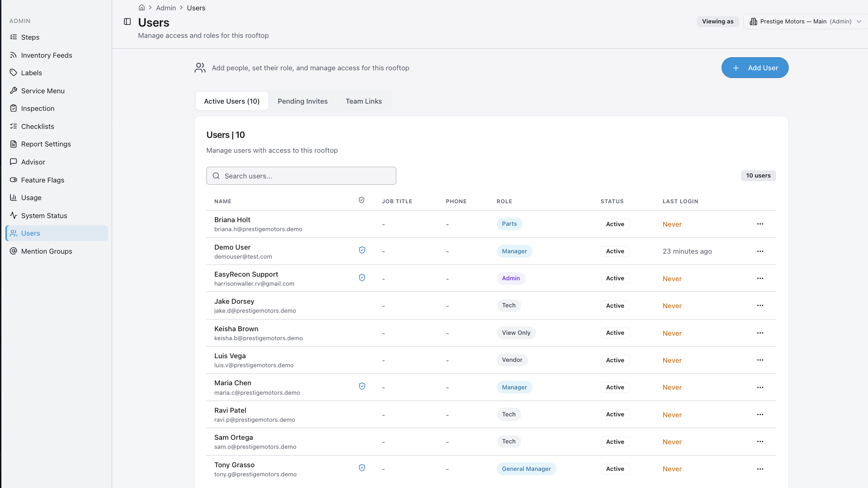Open actions menu for Ravi Patel

click(760, 415)
